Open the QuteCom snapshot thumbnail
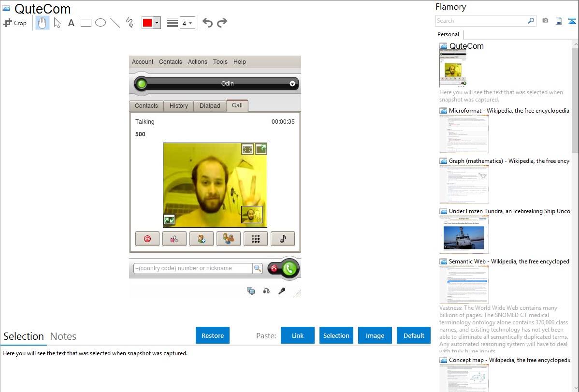579x392 pixels. (x=453, y=68)
